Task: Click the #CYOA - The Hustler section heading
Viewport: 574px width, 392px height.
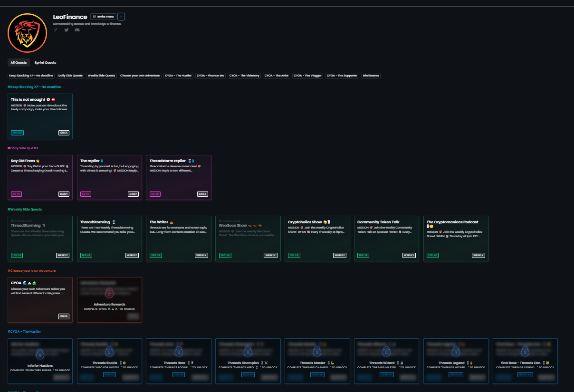Action: click(24, 331)
